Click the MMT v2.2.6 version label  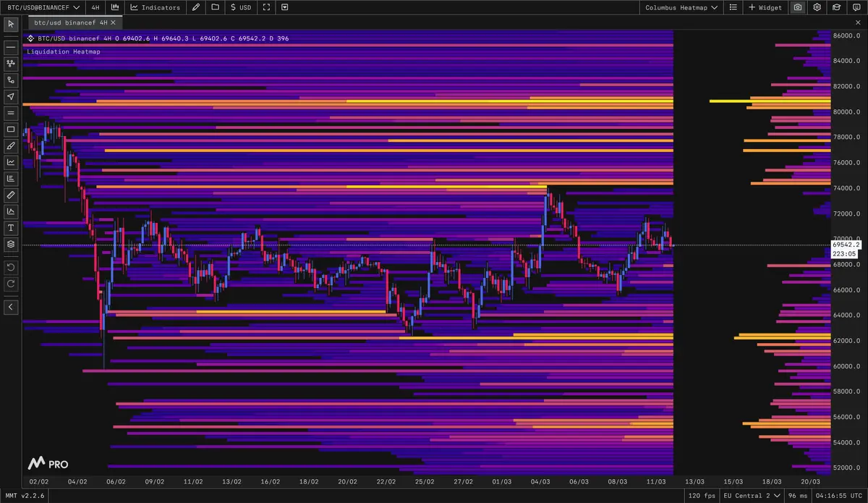(x=24, y=496)
